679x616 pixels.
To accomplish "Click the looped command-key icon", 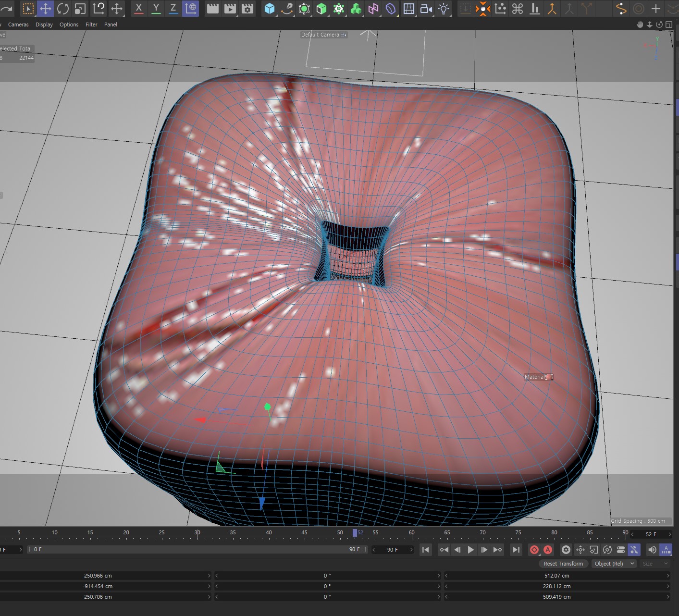I will click(518, 9).
